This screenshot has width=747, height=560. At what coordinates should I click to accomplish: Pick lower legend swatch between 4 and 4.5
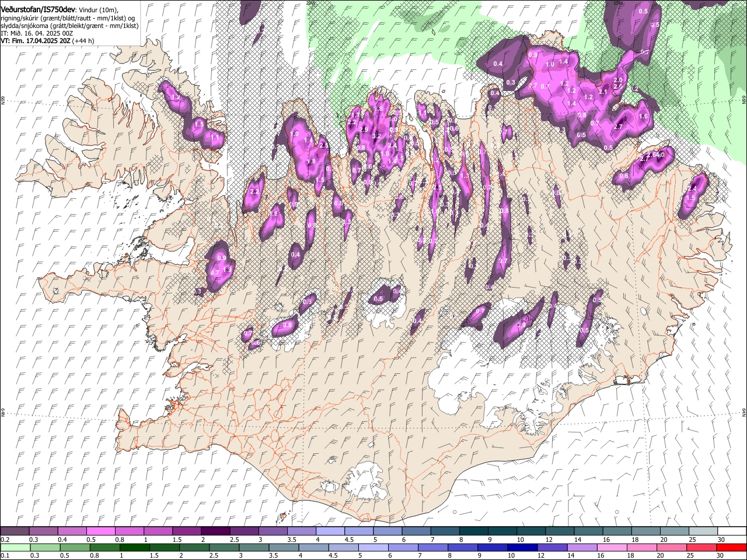tap(315, 548)
